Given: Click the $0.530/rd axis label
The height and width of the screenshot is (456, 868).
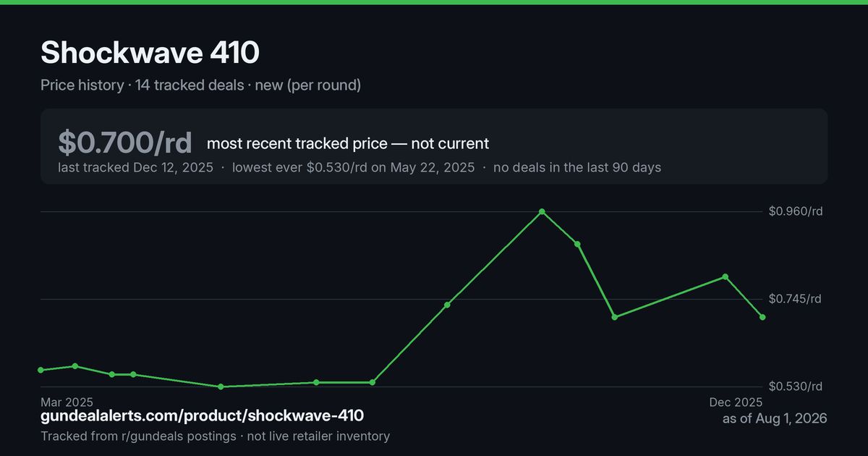Looking at the screenshot, I should pos(796,387).
